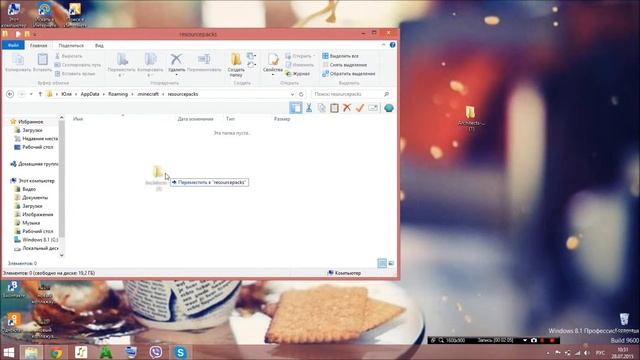Screen dimensions: 640x360
Task: Switch to details view status bar icon
Action: coord(382,263)
